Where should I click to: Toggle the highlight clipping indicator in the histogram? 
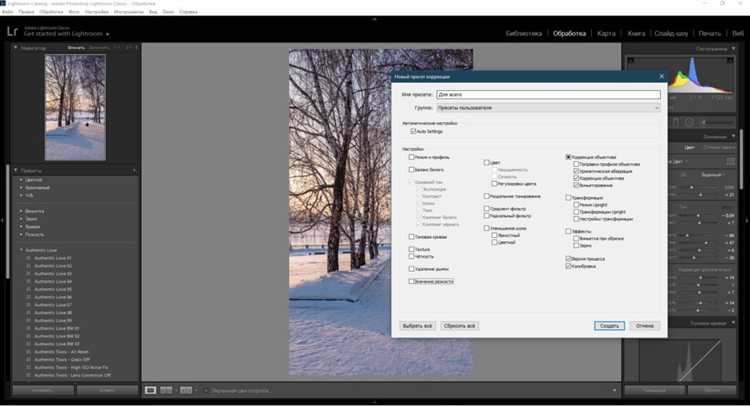730,60
